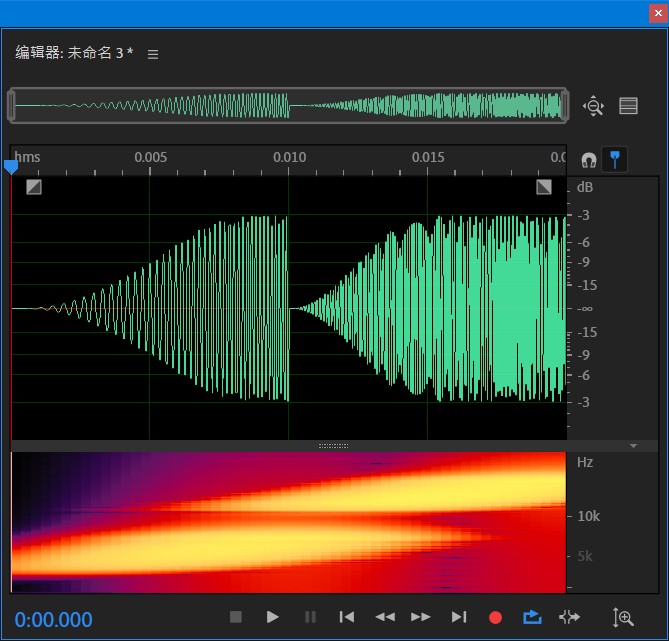Image resolution: width=669 pixels, height=641 pixels.
Task: Click the zoom amplitude icon at bottom right
Action: [x=623, y=618]
